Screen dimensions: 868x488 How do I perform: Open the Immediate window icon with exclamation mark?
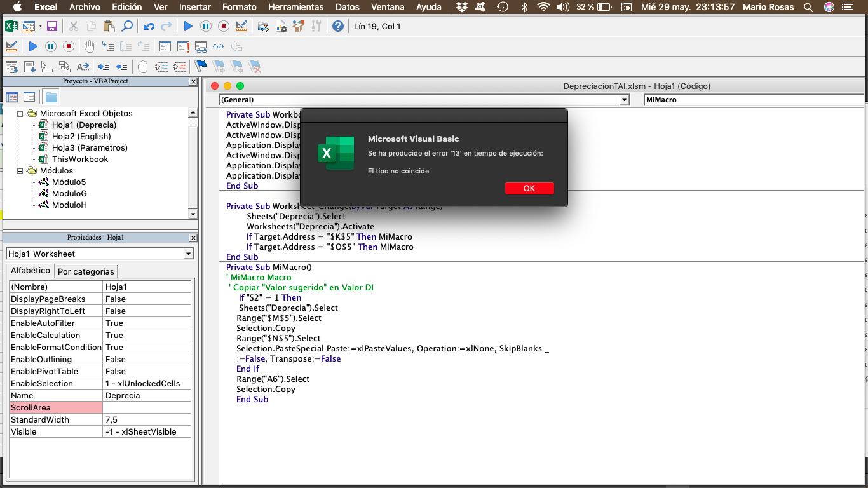183,46
